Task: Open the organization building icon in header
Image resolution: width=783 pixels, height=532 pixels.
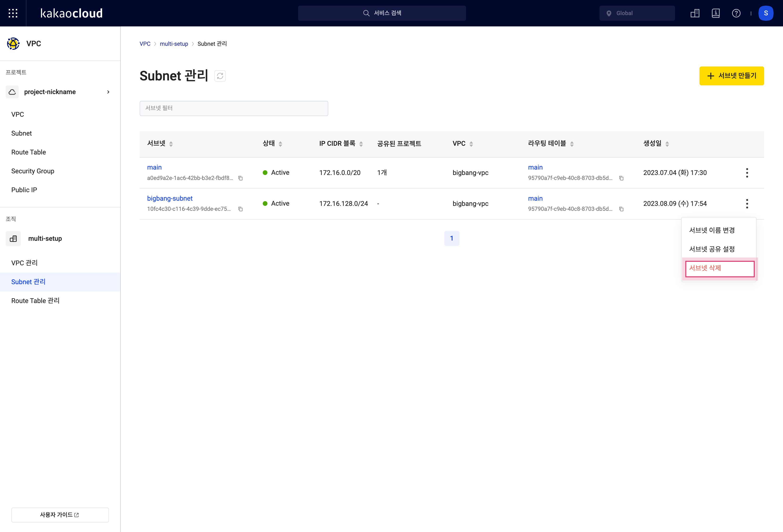Action: coord(695,13)
